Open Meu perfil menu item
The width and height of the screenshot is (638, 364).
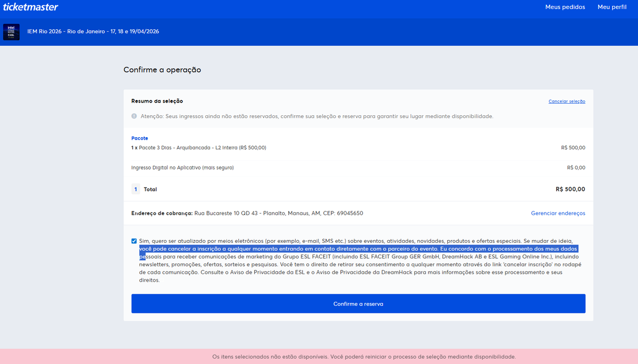[x=612, y=7]
